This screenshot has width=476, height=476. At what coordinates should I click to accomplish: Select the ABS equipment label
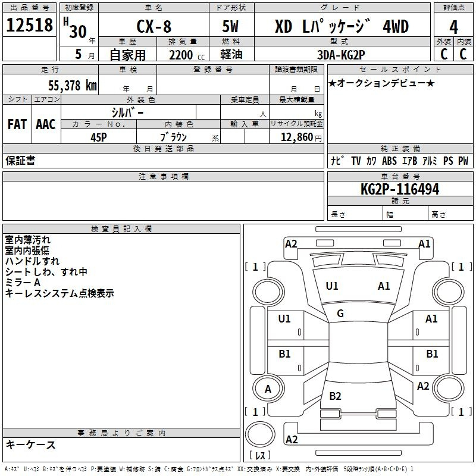pos(389,161)
